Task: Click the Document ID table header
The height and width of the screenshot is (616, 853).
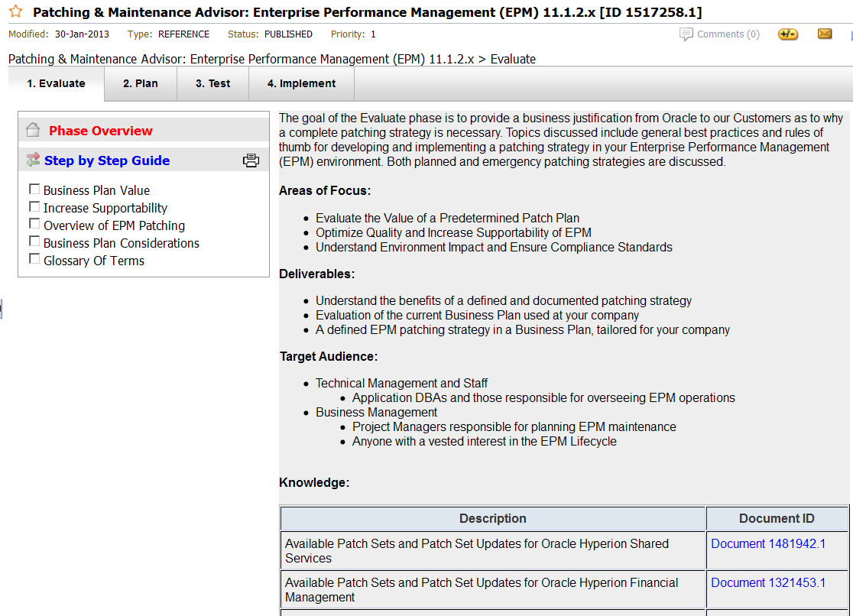Action: point(777,519)
